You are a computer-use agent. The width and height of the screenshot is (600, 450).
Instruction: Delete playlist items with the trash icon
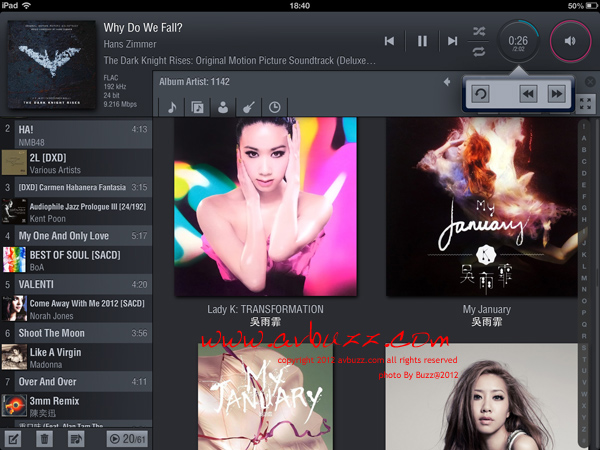click(44, 438)
